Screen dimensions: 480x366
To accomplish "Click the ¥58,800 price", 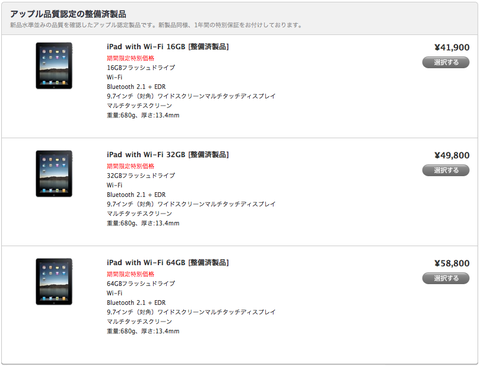I will click(452, 263).
